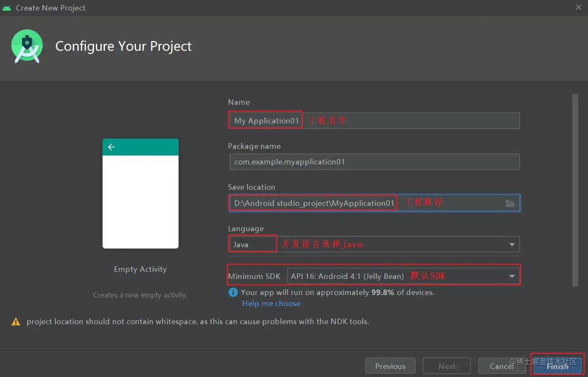This screenshot has width=588, height=377.
Task: Click the 'Name' label above the first field
Action: (x=239, y=102)
